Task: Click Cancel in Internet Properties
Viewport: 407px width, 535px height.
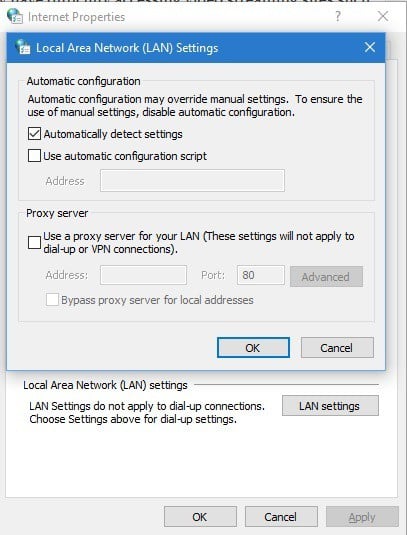Action: (281, 517)
